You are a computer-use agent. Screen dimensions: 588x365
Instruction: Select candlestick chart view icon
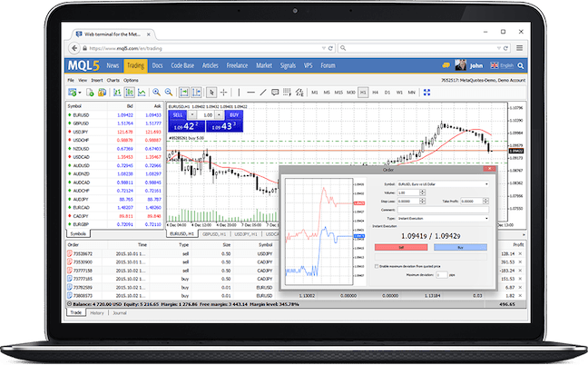(130, 93)
